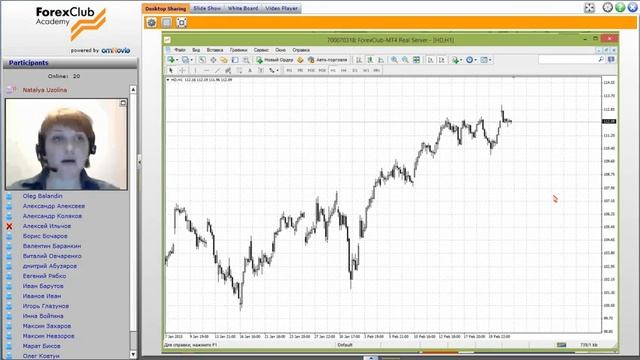Open indicators list dropdown with green plus
Screen dimensions: 640x360
tap(457, 60)
